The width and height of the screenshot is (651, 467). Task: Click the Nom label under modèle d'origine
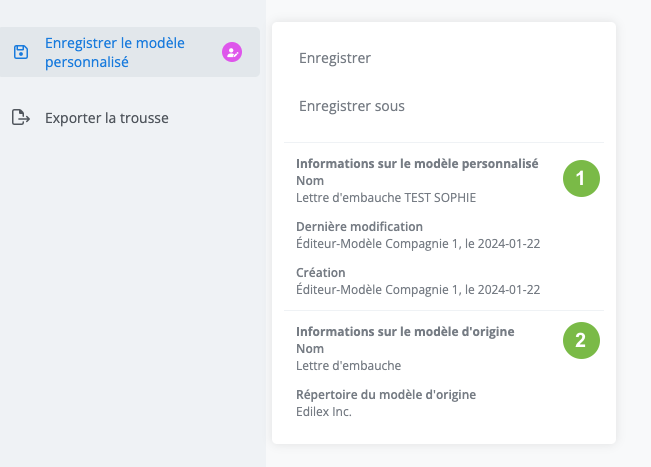click(x=310, y=348)
